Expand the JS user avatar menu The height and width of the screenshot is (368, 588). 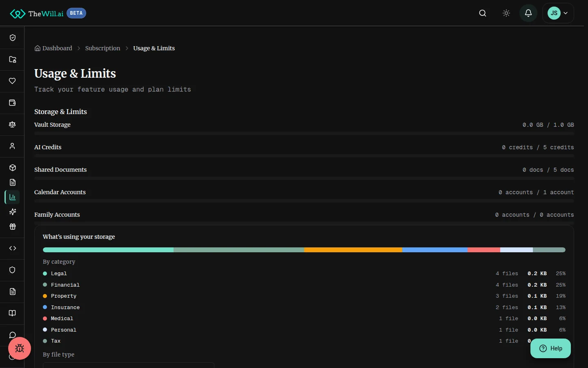[x=558, y=13]
